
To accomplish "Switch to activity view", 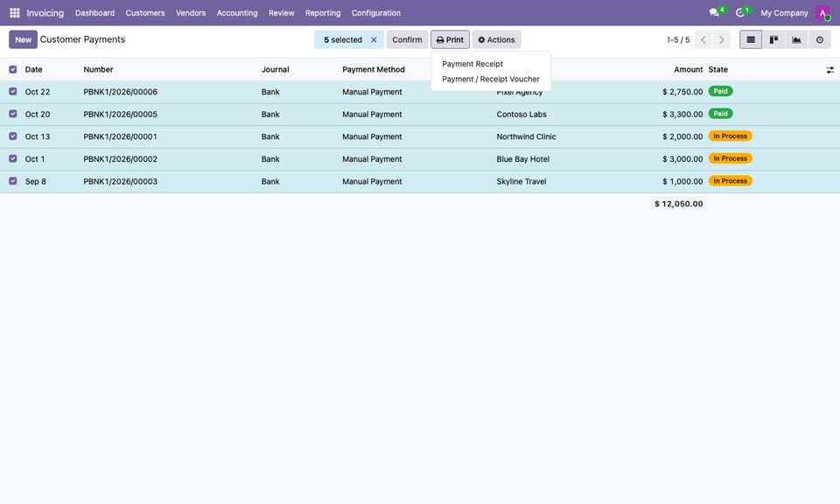I will click(x=820, y=39).
